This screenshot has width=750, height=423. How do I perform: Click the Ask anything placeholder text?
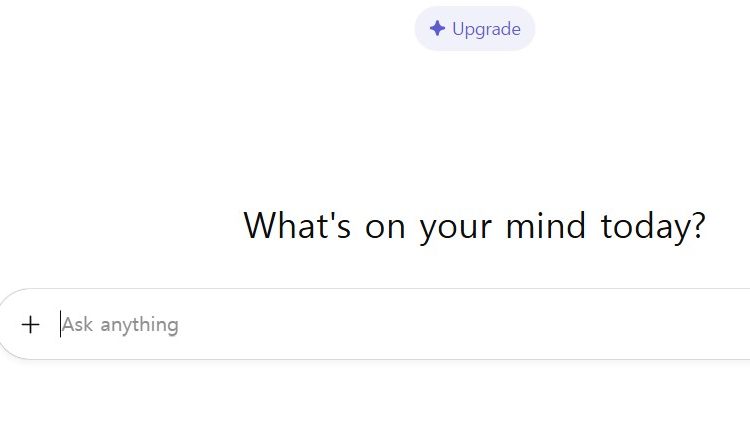pos(120,325)
